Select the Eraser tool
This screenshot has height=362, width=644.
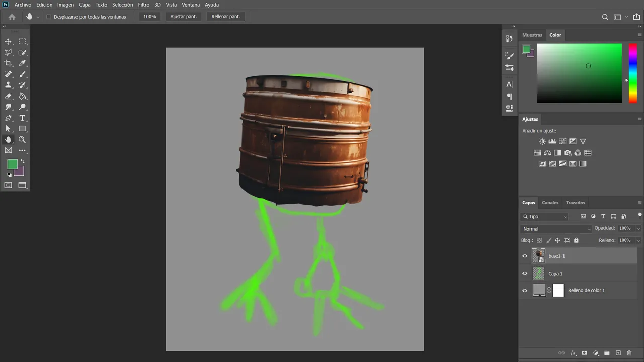(x=8, y=96)
